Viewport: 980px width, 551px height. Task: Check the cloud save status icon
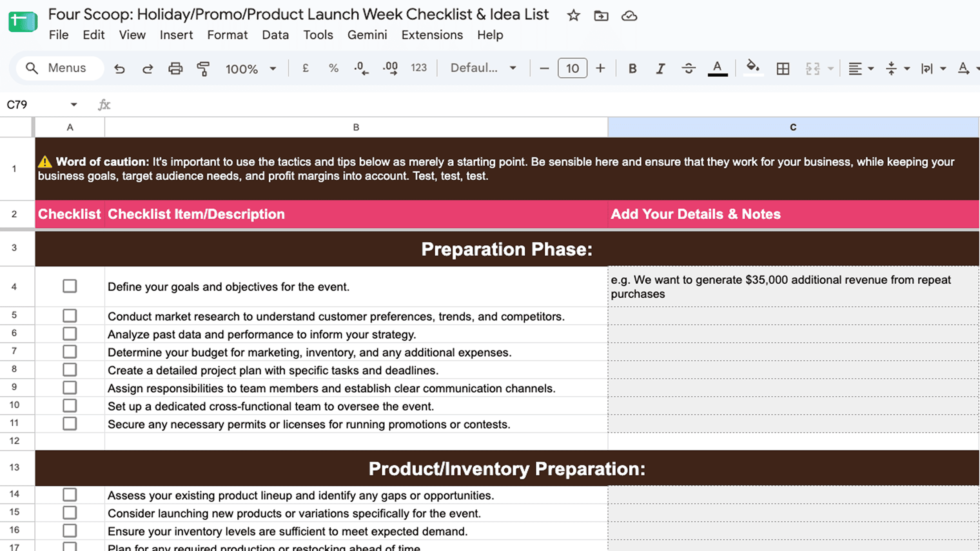coord(629,16)
